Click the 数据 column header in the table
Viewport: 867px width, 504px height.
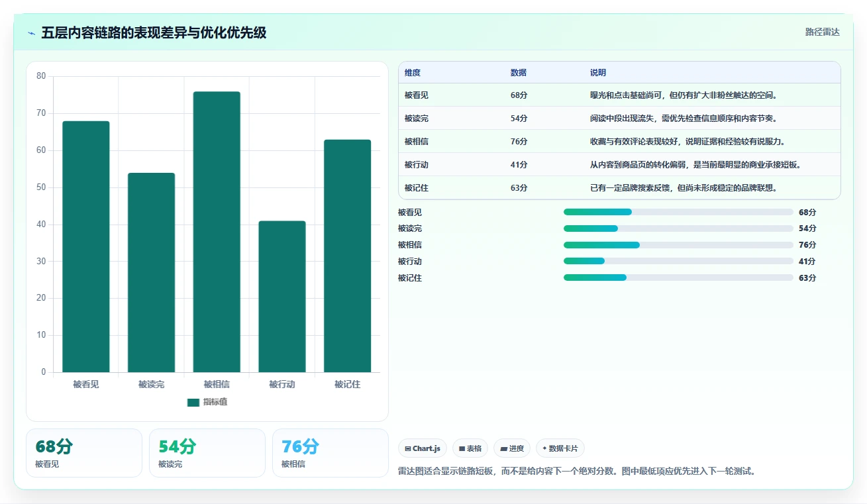[519, 73]
